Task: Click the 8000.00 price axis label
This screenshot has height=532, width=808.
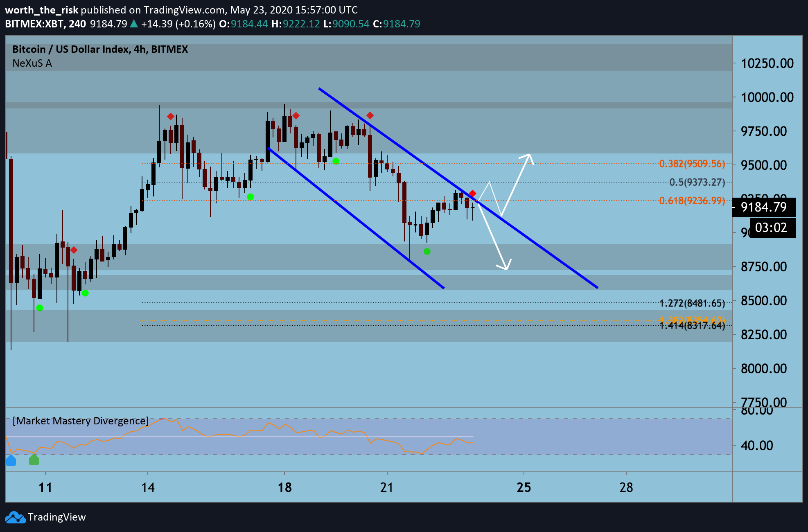Action: [764, 369]
